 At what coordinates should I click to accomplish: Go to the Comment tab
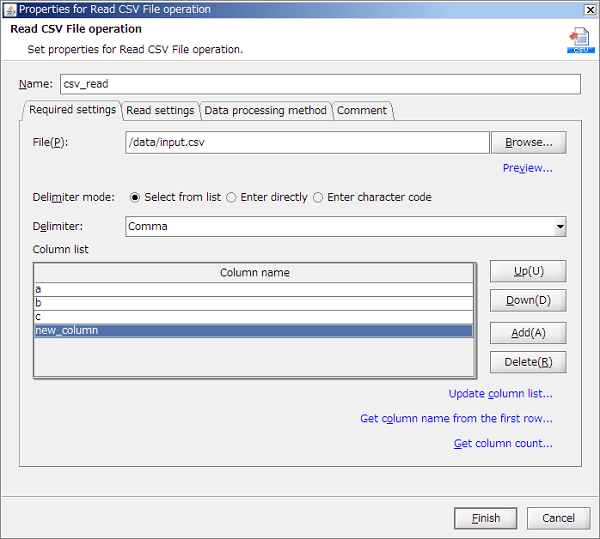coord(362,111)
